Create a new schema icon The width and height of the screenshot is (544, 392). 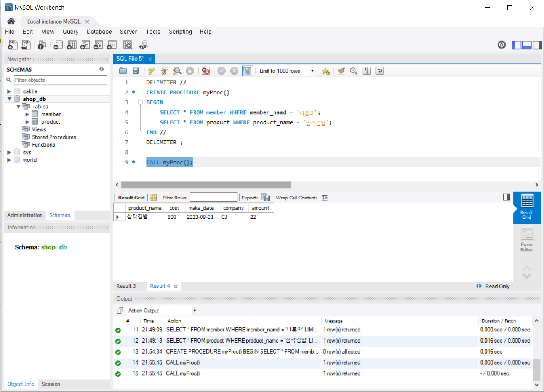[x=58, y=45]
